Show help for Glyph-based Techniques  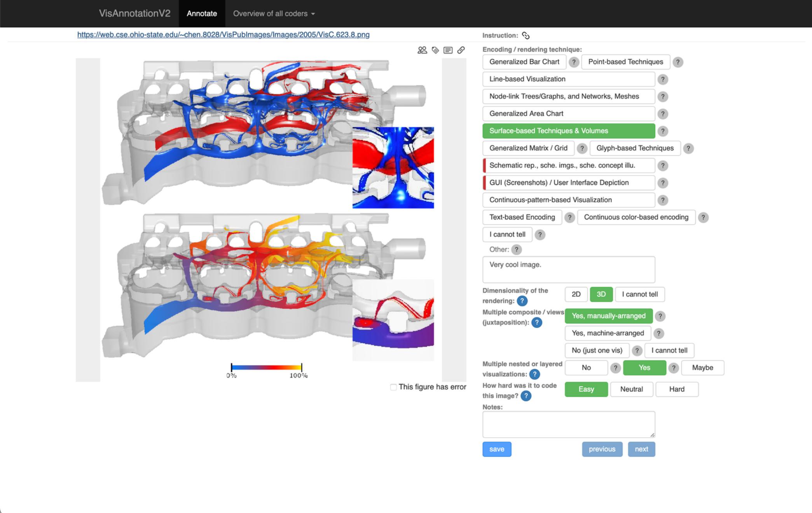click(688, 148)
